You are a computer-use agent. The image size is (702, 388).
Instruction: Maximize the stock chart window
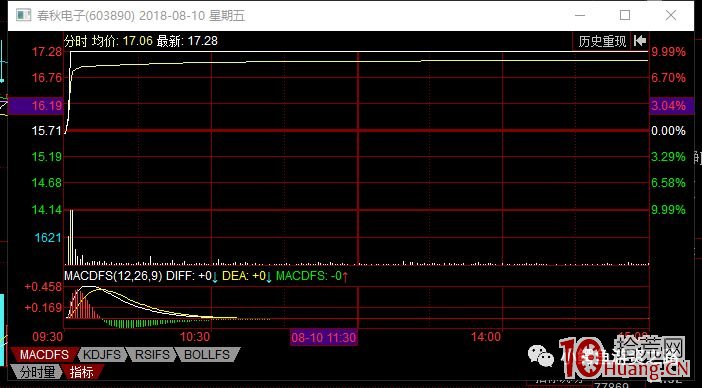(x=625, y=15)
